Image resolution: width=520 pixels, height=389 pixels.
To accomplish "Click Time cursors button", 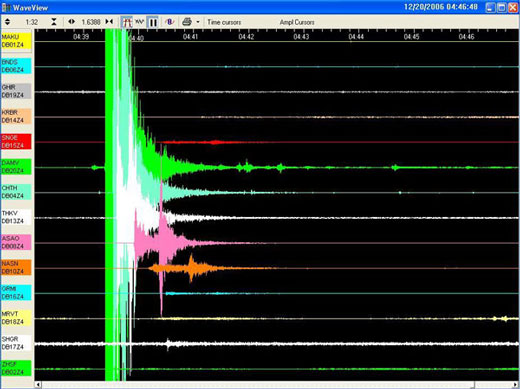I will pos(224,22).
